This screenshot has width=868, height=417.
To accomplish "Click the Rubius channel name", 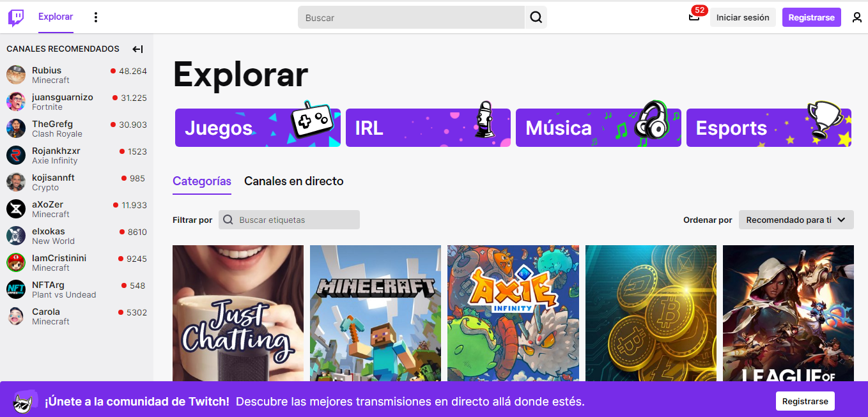I will pos(47,70).
